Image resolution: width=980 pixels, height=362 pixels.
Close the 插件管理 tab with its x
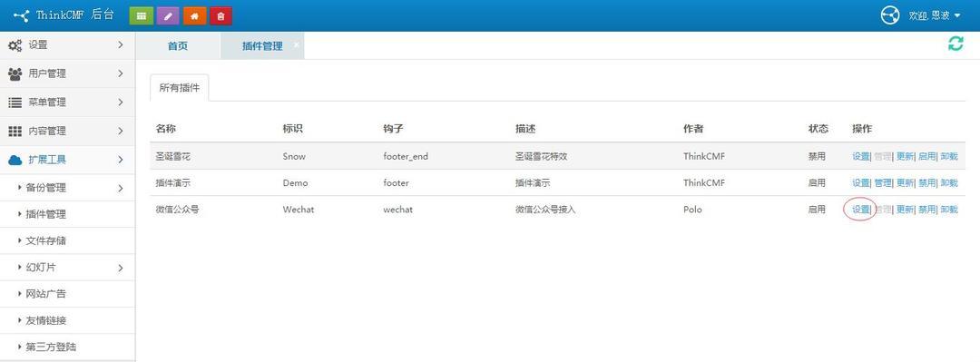click(x=296, y=44)
